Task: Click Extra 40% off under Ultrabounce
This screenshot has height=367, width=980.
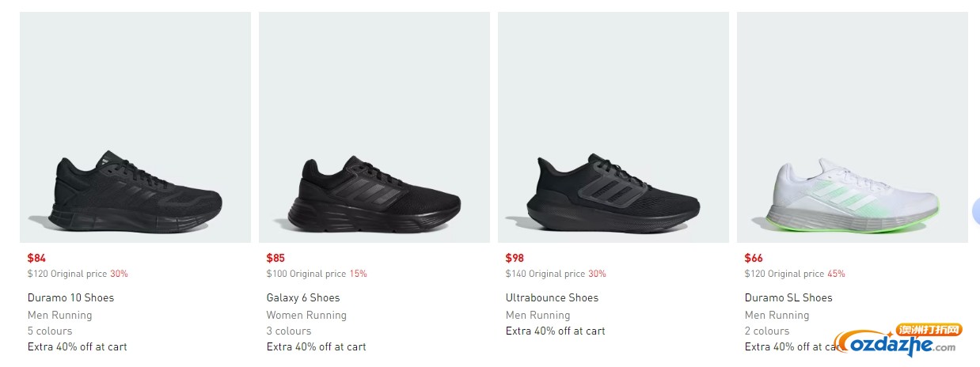Action: click(x=556, y=331)
